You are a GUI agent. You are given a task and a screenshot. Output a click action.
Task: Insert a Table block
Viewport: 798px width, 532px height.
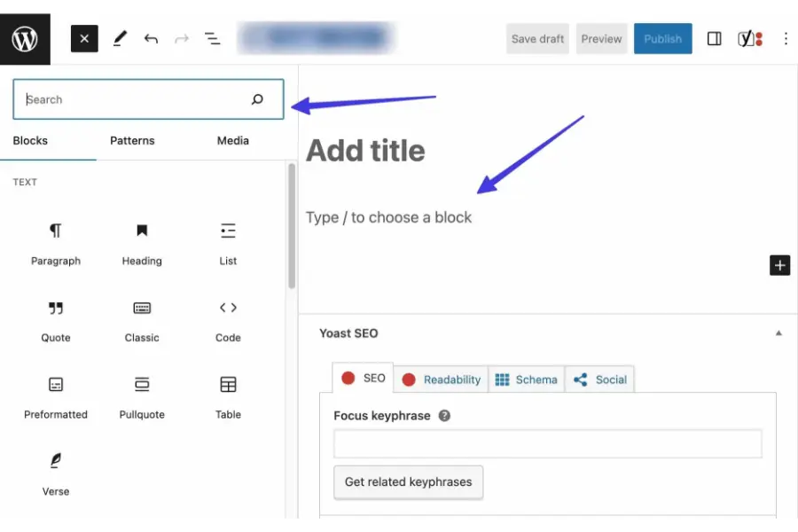point(228,398)
